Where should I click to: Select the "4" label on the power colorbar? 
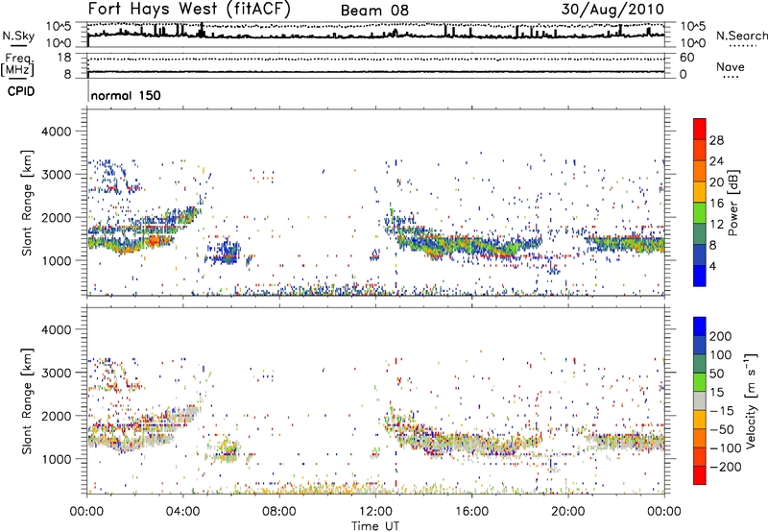click(712, 266)
